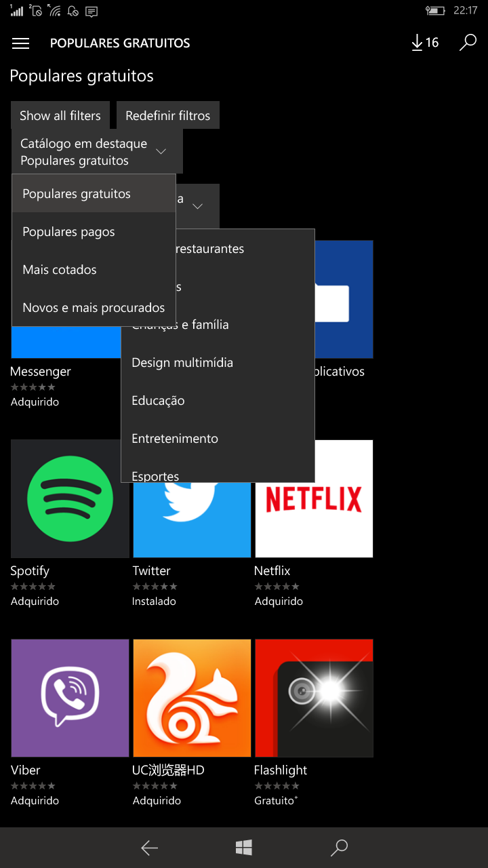Tap the search key in navigation bar
The image size is (488, 868).
pyautogui.click(x=339, y=847)
